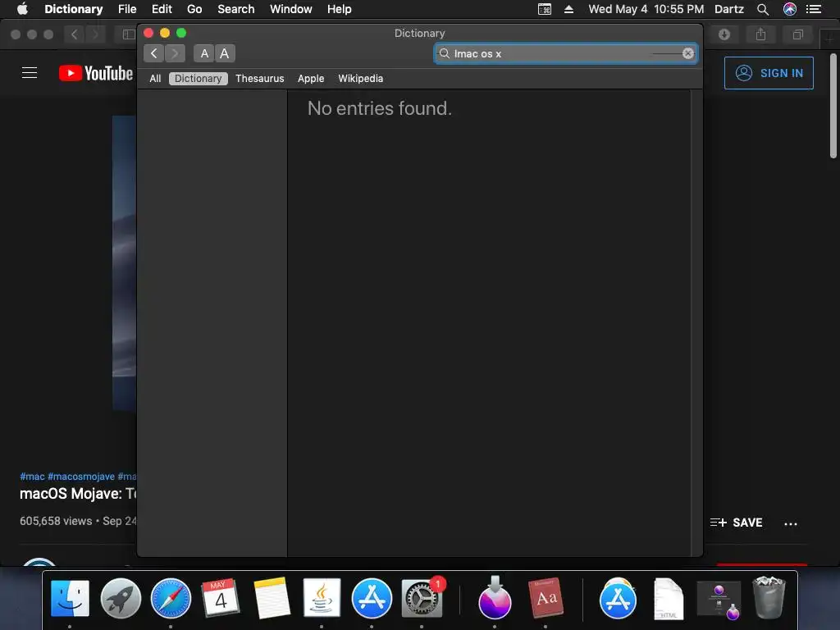Open the Apple menu
This screenshot has width=840, height=630.
[x=22, y=9]
